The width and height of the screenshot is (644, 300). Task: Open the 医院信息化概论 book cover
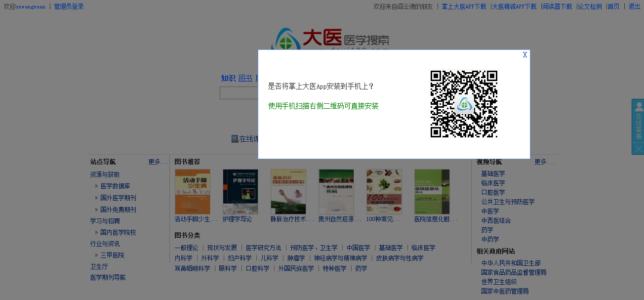click(432, 192)
